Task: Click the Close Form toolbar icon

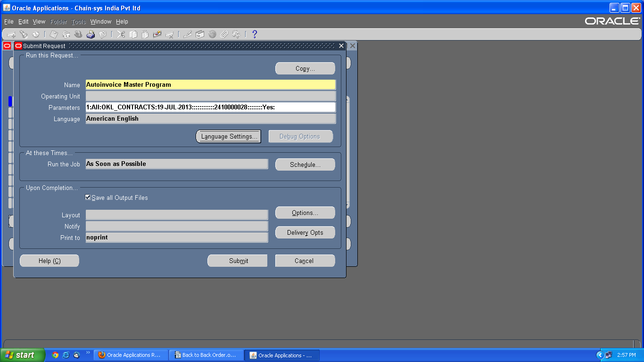Action: coord(102,34)
